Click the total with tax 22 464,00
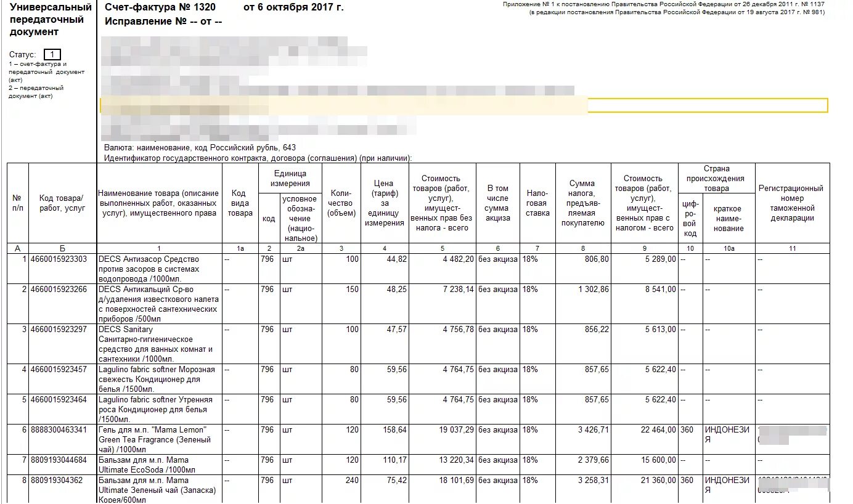 tap(658, 430)
